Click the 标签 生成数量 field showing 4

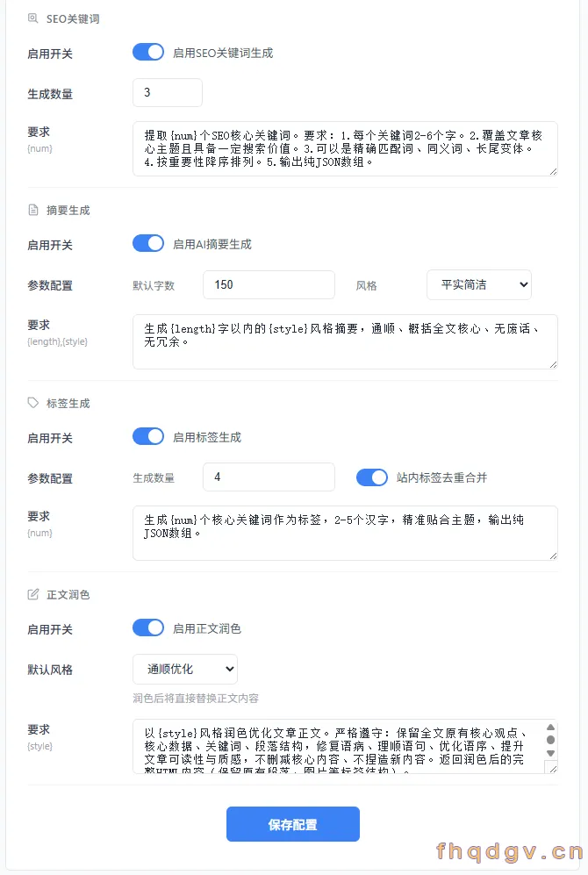pyautogui.click(x=269, y=477)
